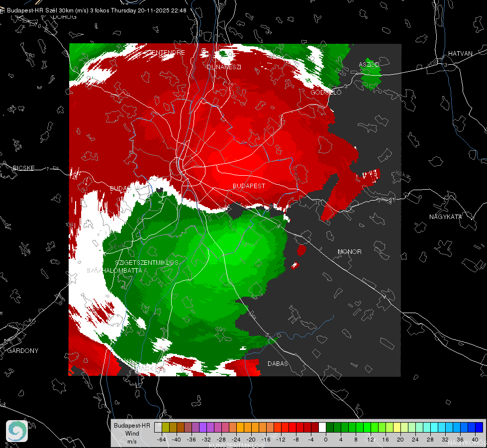Click the -40 legend tick value
487x448 pixels.
coord(176,440)
